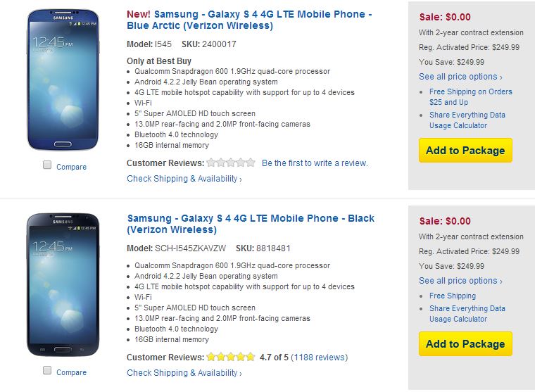Click the Blue Arctic Galaxy S4 product image

point(63,79)
